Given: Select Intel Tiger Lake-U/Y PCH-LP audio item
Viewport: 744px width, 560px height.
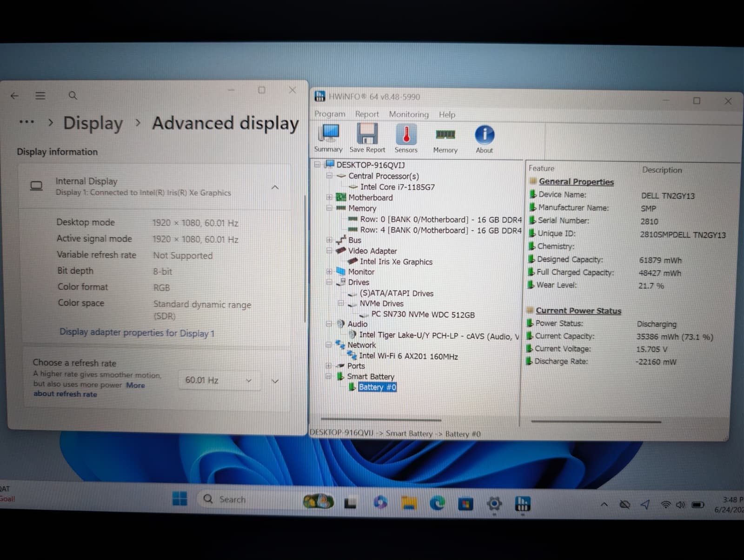Looking at the screenshot, I should coord(439,335).
